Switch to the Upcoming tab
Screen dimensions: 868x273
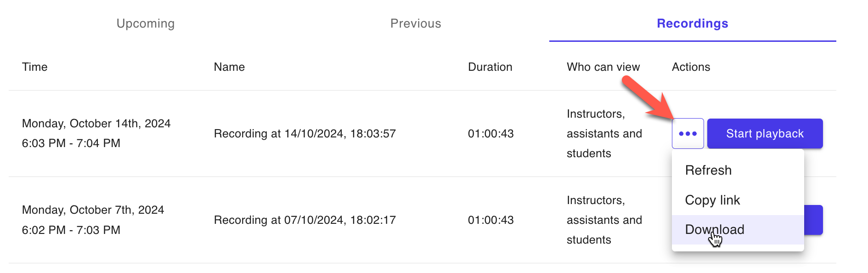(x=146, y=23)
